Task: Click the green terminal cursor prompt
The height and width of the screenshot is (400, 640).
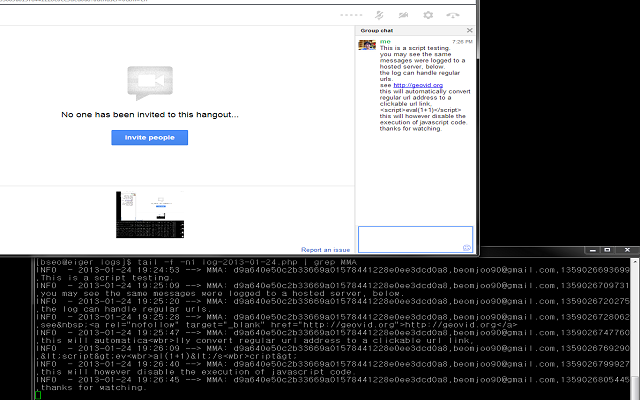Action: pos(38,395)
